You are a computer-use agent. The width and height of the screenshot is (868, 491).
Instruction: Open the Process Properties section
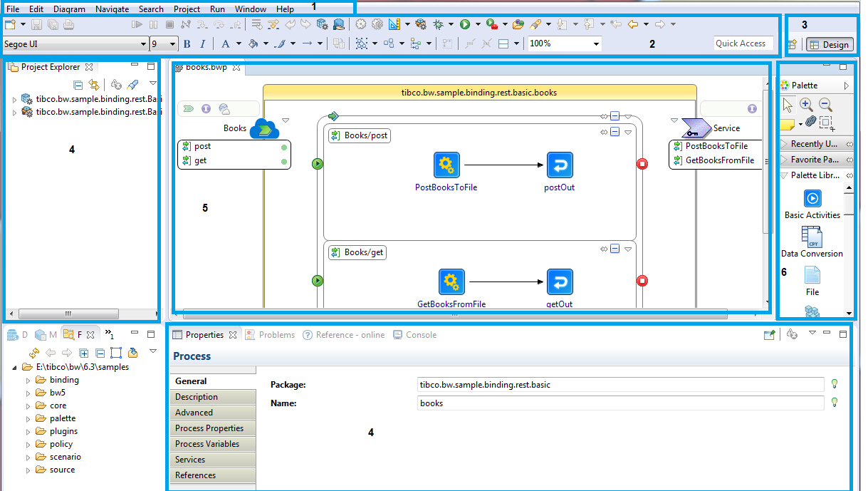[x=209, y=428]
